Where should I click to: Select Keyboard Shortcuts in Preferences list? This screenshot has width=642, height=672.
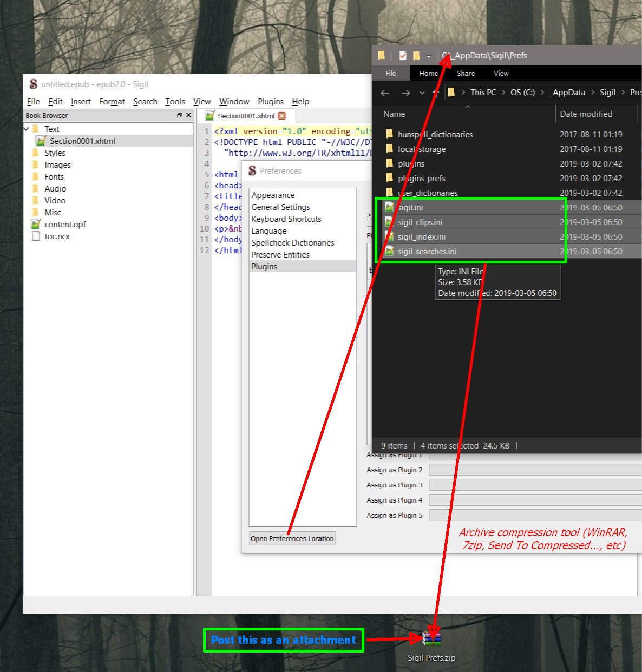coord(286,219)
